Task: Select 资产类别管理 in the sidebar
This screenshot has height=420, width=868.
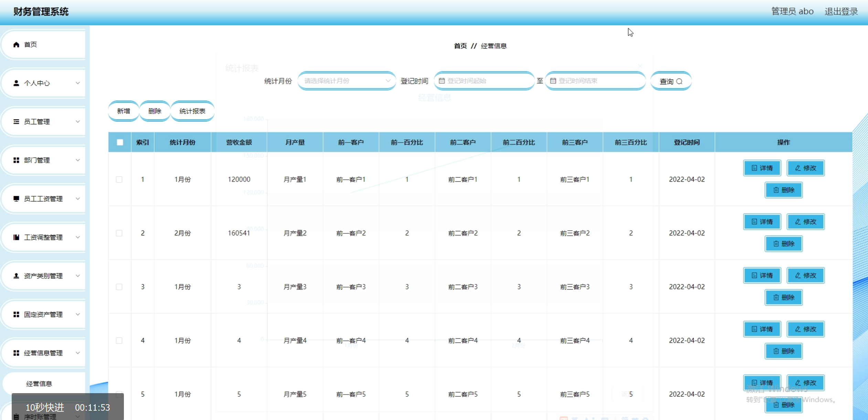Action: coord(43,276)
